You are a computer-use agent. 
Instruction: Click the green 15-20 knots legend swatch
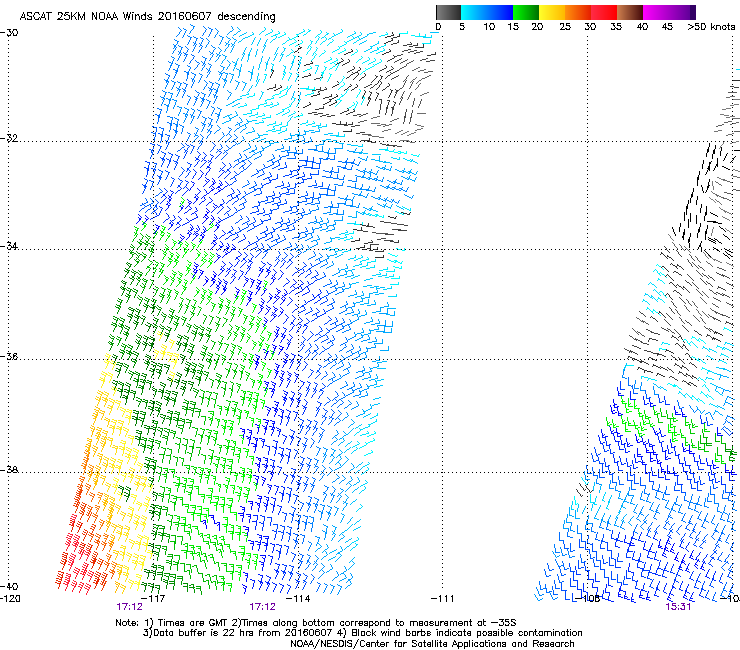tap(526, 12)
